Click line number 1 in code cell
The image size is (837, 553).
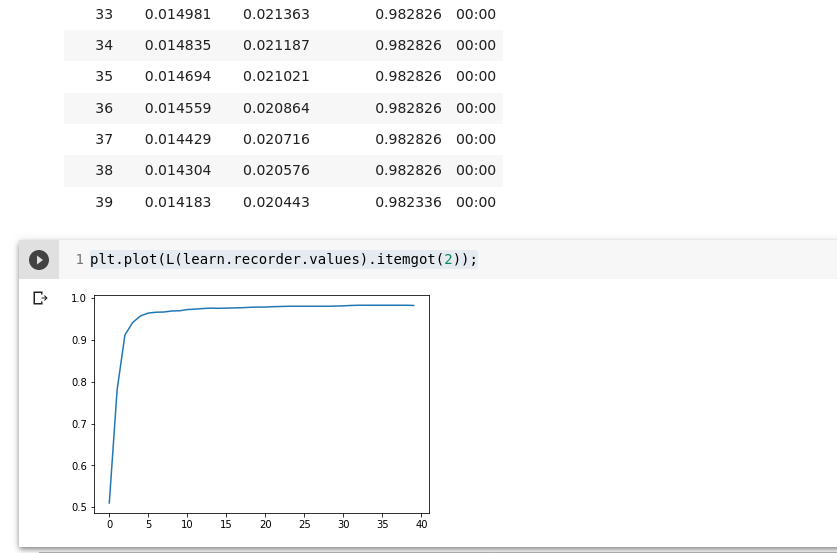click(x=79, y=260)
